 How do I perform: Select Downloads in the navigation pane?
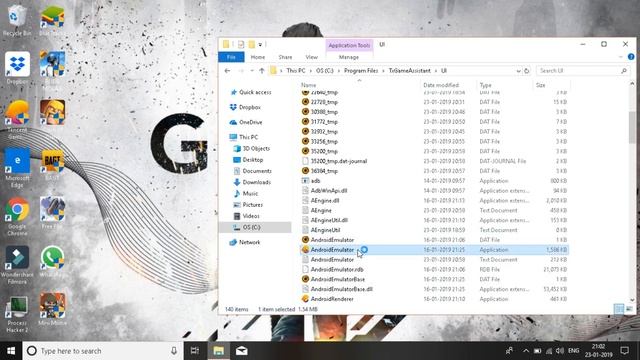tap(256, 182)
